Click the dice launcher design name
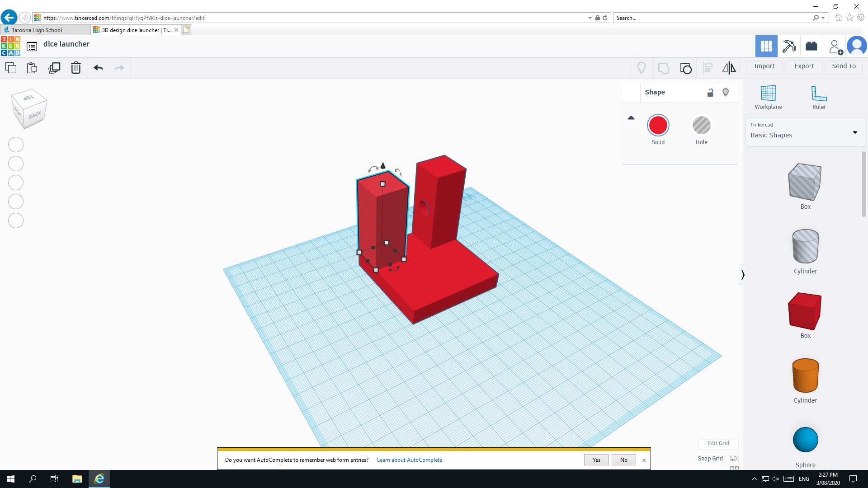Image resolution: width=868 pixels, height=488 pixels. (66, 44)
